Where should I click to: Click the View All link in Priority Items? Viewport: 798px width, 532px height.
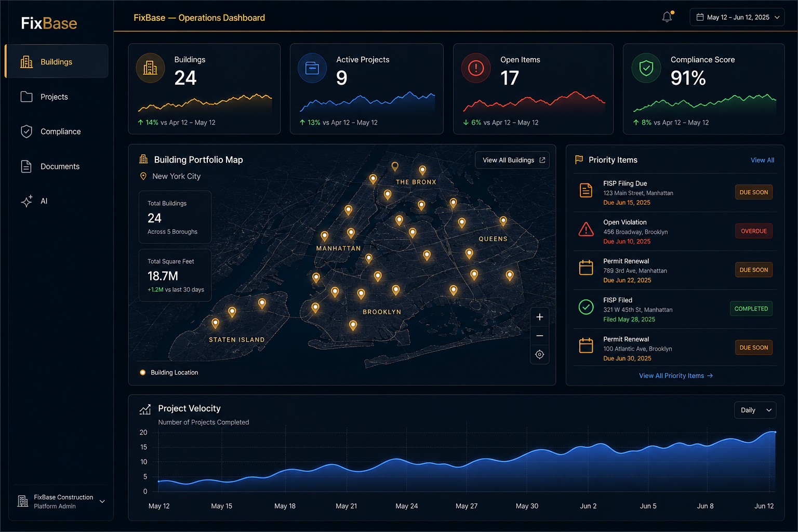(x=762, y=160)
